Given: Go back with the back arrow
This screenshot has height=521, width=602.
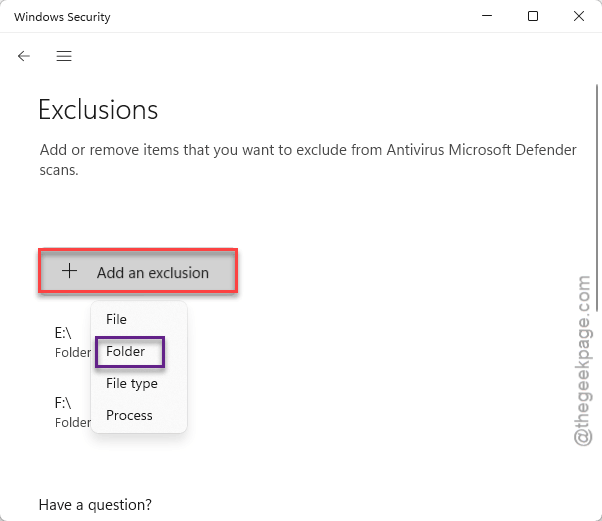Looking at the screenshot, I should pos(24,56).
